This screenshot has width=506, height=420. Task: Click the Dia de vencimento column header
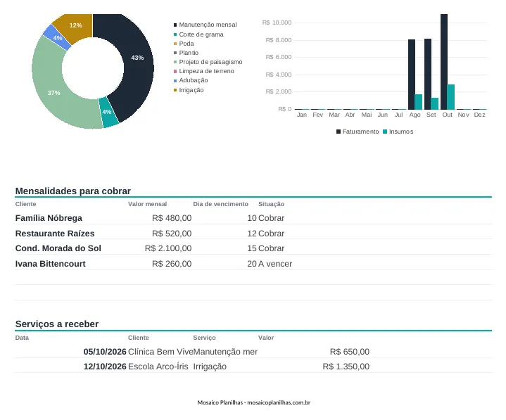(221, 204)
